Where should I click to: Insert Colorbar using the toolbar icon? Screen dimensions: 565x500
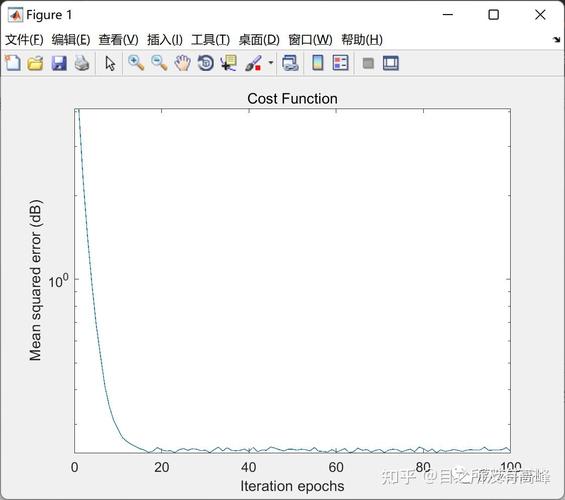click(317, 63)
